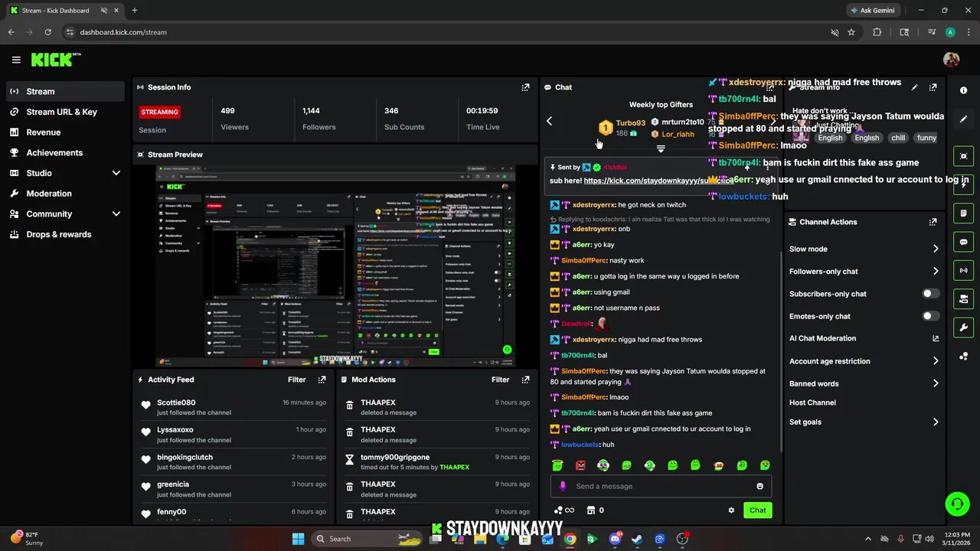Image resolution: width=980 pixels, height=551 pixels.
Task: Open the AI Chat Moderation external link icon
Action: coord(936,338)
